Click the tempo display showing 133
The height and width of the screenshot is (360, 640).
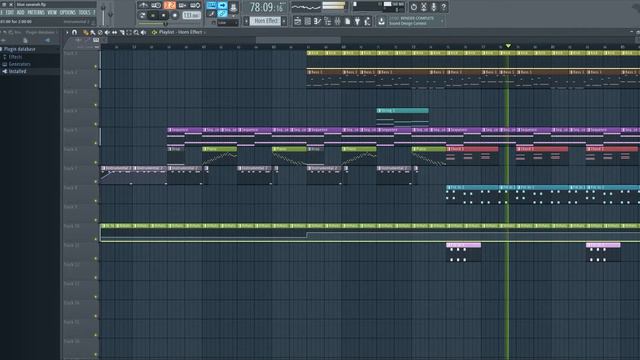point(191,15)
